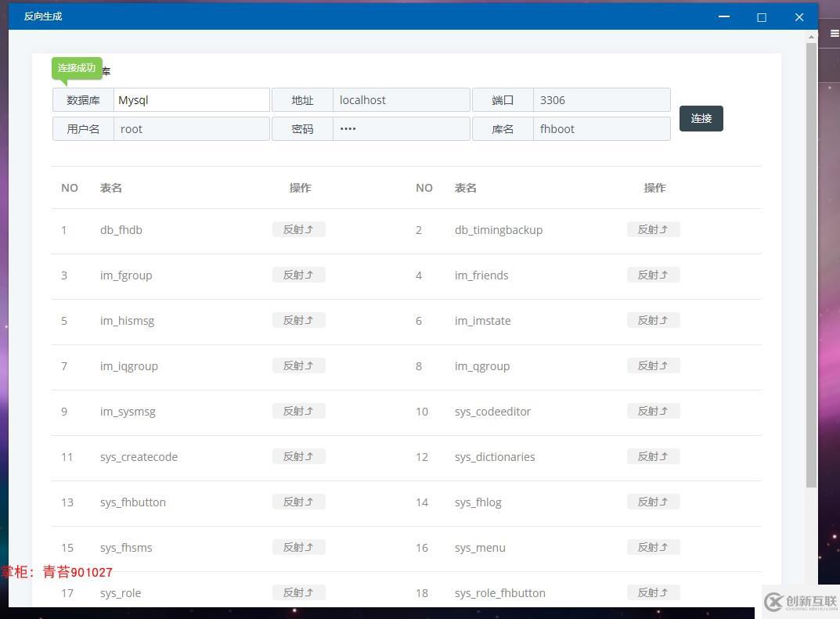Click the 反射 button for im_imstate
The image size is (840, 619).
(653, 321)
